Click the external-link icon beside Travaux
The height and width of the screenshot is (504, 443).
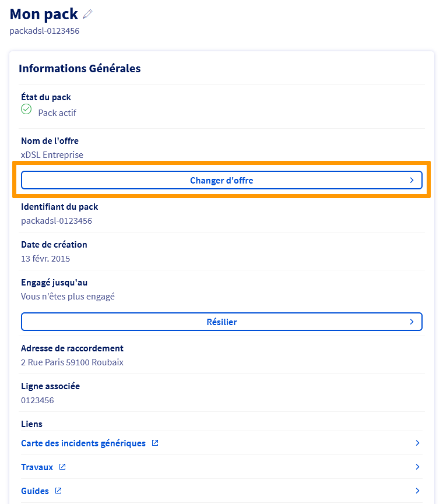coord(62,467)
